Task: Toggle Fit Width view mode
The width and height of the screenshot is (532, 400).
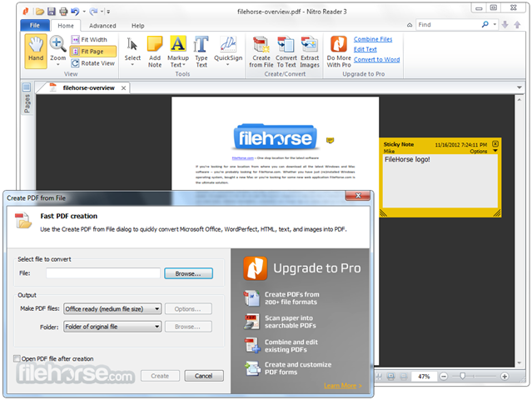Action: click(90, 40)
